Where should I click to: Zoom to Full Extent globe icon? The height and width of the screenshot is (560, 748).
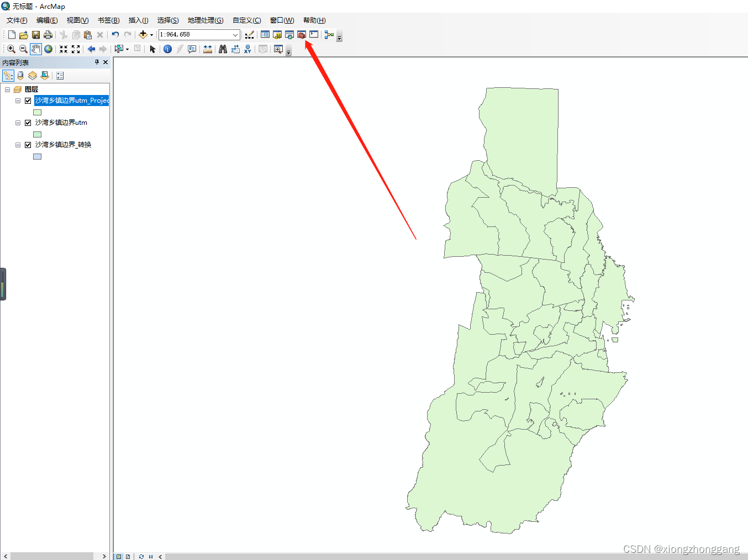point(49,49)
